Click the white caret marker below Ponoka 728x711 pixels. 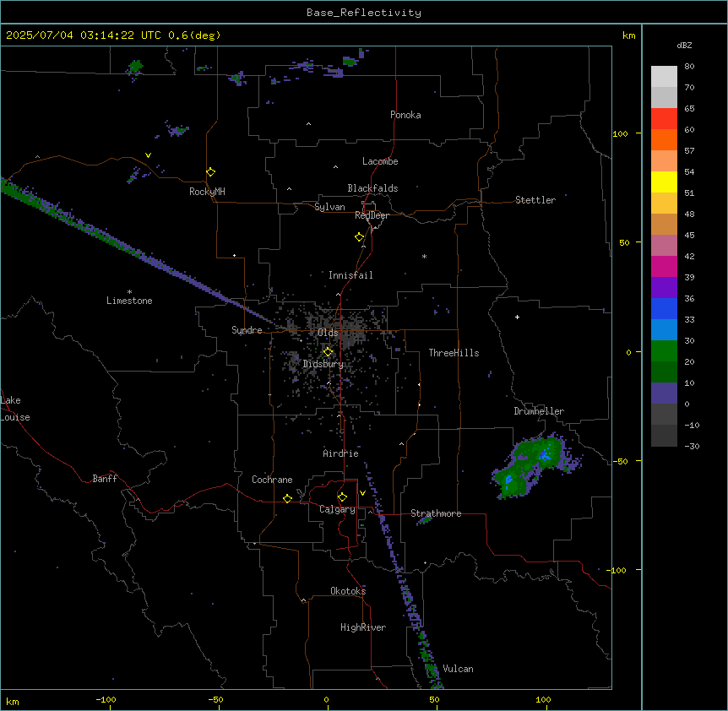[309, 124]
